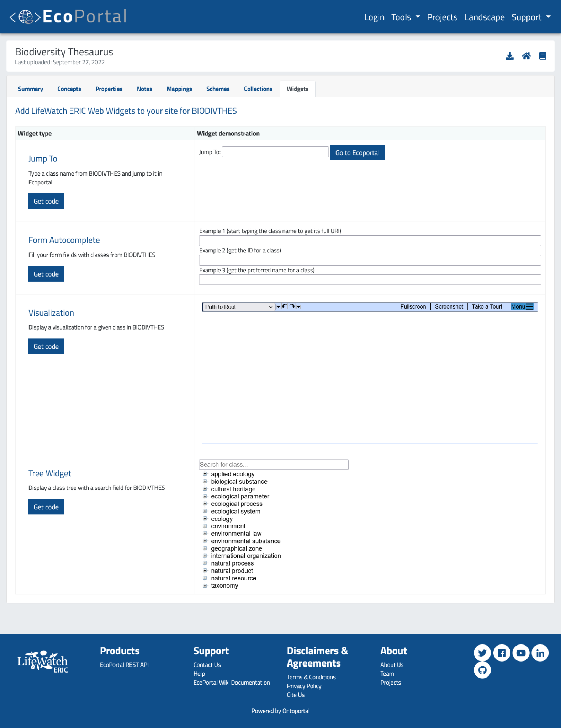
Task: Open Projects in the top navbar
Action: 442,17
